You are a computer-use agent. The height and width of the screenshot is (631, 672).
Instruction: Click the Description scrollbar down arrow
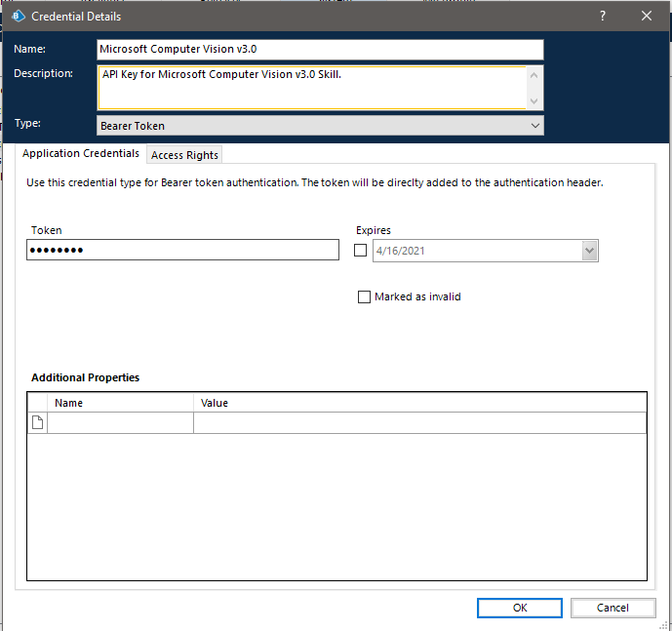(534, 101)
